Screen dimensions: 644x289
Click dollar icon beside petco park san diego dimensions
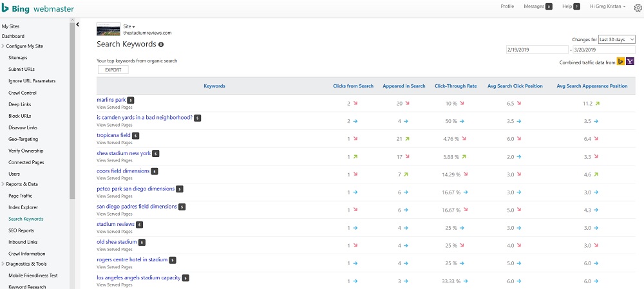coord(180,189)
